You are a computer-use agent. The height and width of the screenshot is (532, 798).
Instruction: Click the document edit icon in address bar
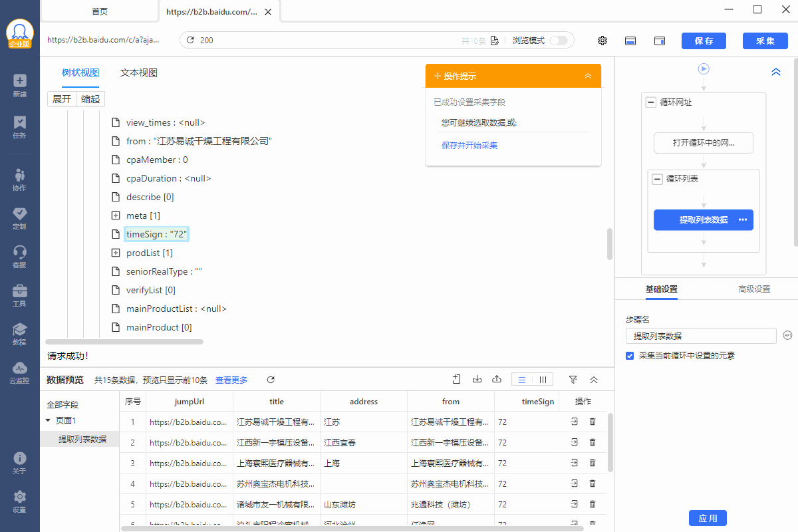click(x=494, y=41)
